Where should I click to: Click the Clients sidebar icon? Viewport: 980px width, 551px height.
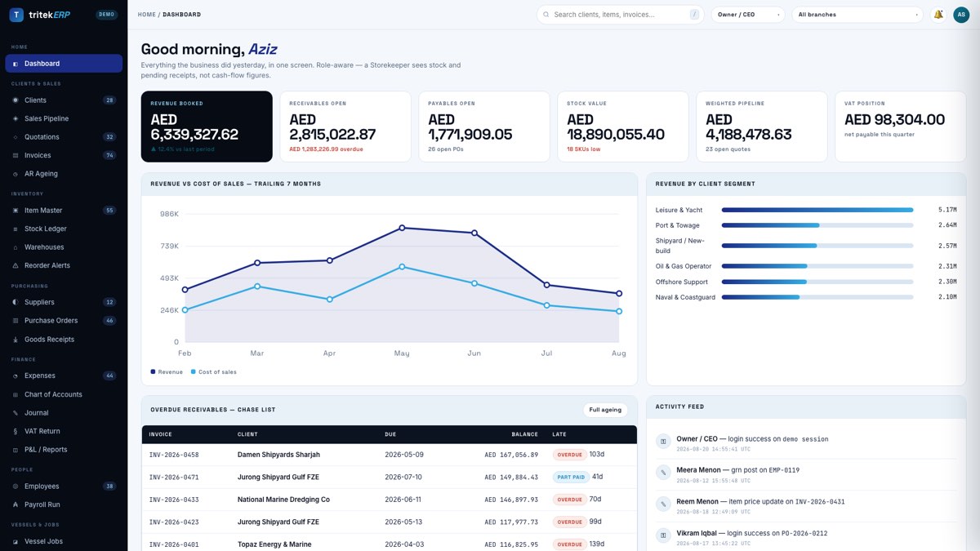pos(16,100)
